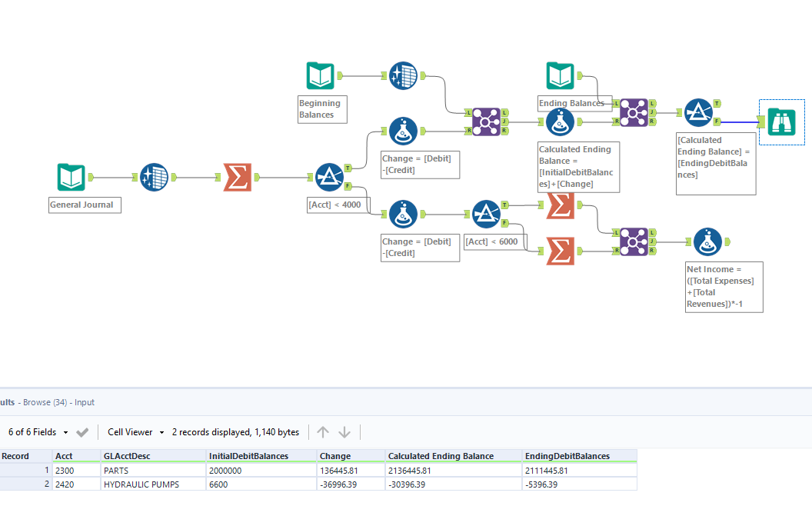Click False anchor of [Acct] < 4000 filter
The height and width of the screenshot is (506, 812).
coord(348,186)
